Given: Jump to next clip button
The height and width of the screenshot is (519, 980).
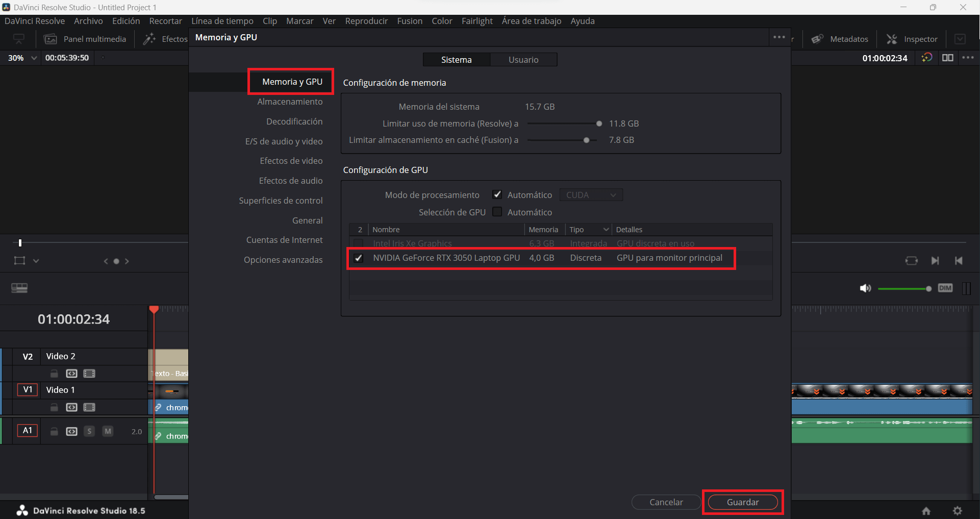Looking at the screenshot, I should click(935, 261).
